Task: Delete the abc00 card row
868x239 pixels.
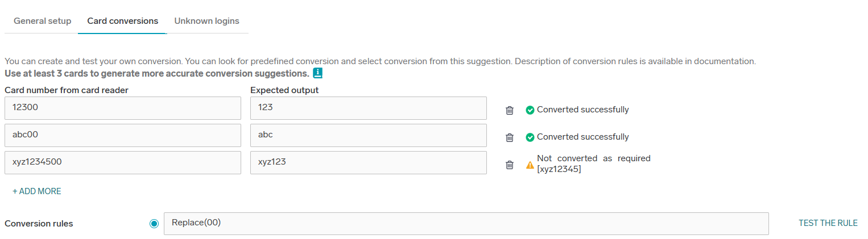Action: coord(510,137)
